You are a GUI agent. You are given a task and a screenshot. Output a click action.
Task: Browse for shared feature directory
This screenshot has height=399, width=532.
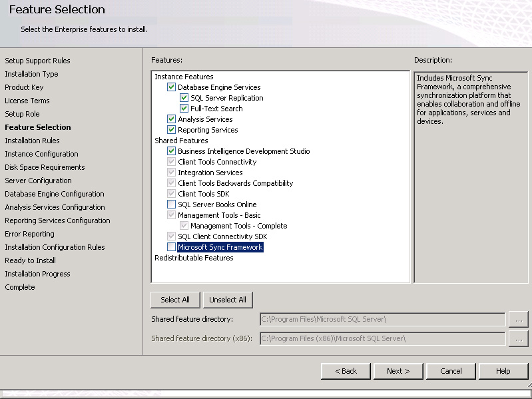(519, 320)
